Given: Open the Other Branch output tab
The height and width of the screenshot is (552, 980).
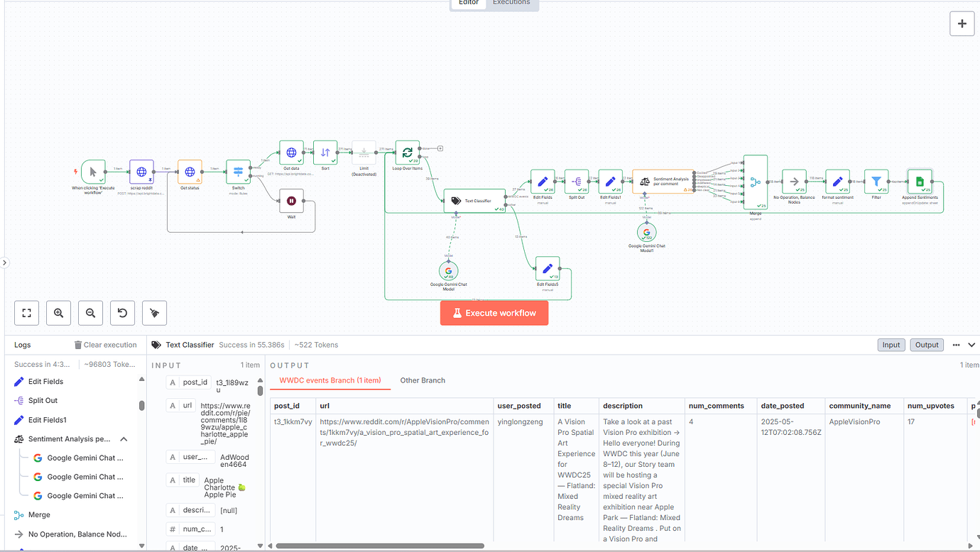Looking at the screenshot, I should pos(423,380).
